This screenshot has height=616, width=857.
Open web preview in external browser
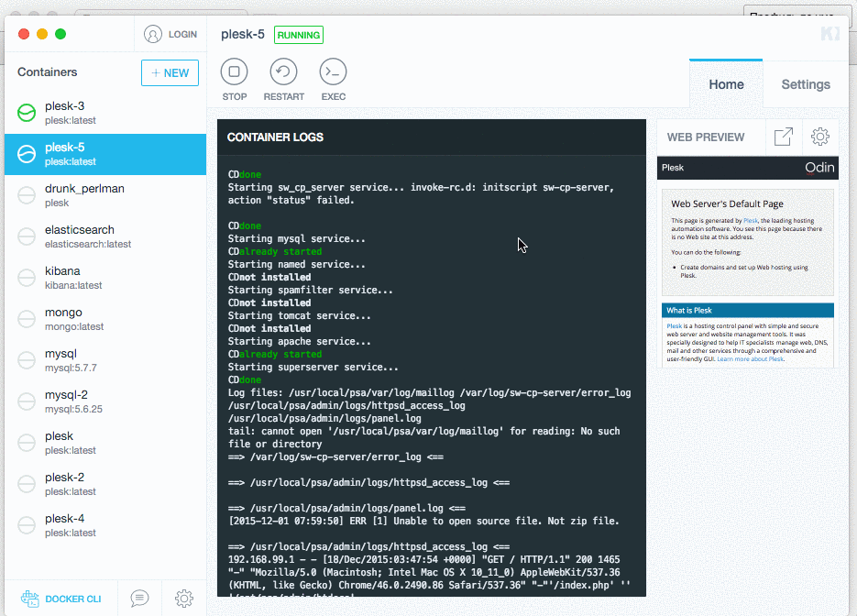(x=783, y=137)
